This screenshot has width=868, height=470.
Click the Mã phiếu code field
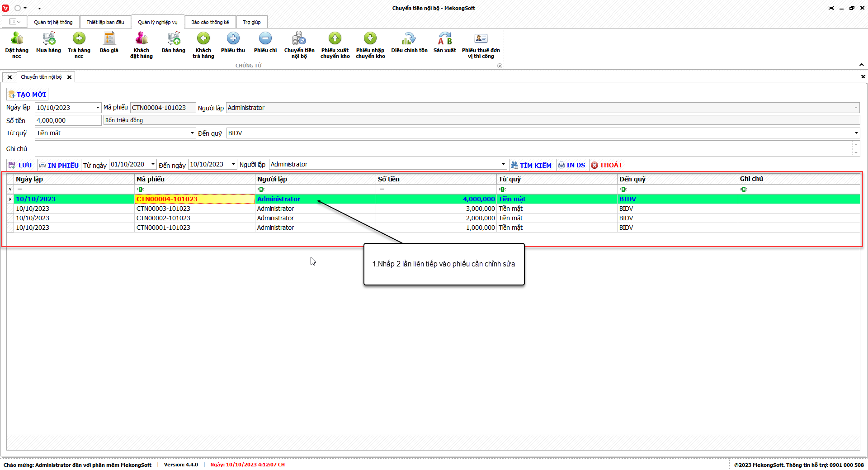click(x=163, y=108)
